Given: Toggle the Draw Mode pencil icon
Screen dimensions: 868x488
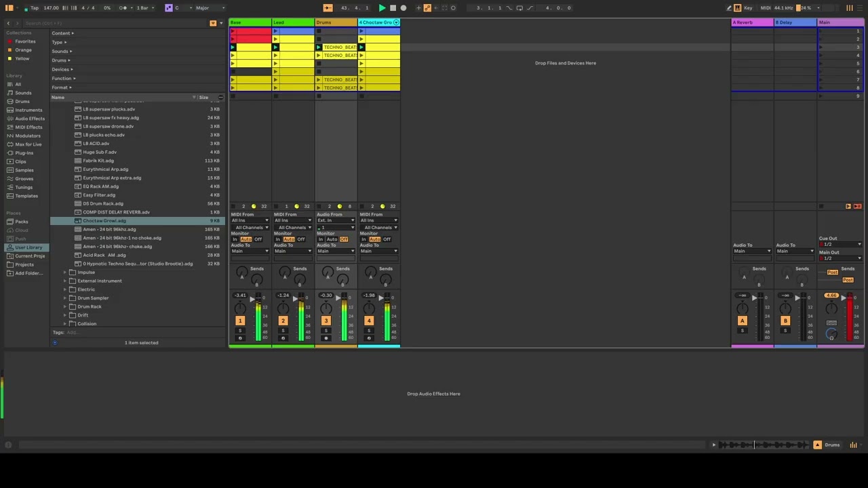Looking at the screenshot, I should pyautogui.click(x=728, y=8).
